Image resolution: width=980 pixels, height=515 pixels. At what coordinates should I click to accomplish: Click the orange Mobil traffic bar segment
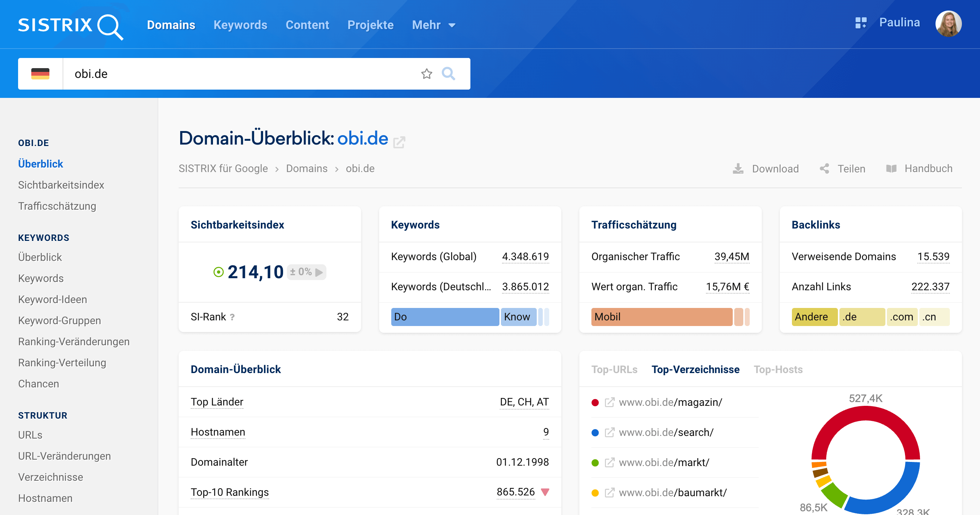click(661, 317)
